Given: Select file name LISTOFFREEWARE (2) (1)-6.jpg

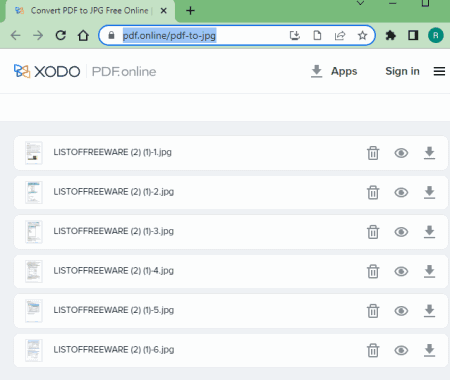Looking at the screenshot, I should coord(114,350).
